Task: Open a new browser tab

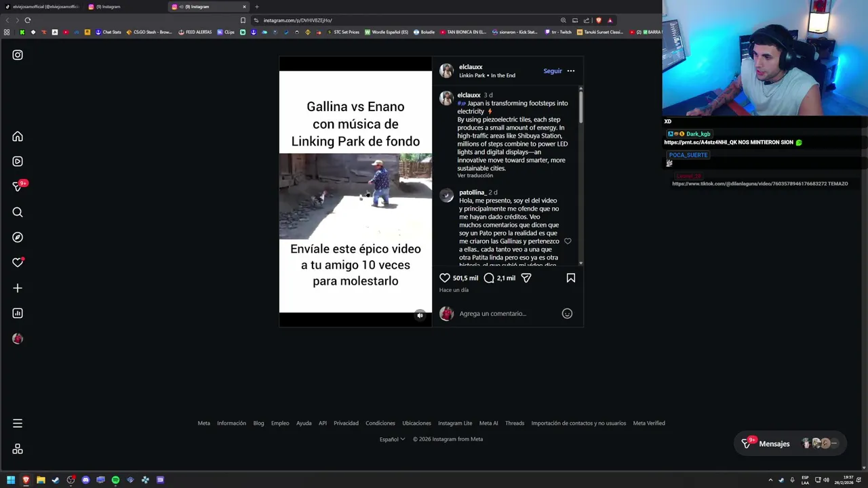Action: click(257, 7)
